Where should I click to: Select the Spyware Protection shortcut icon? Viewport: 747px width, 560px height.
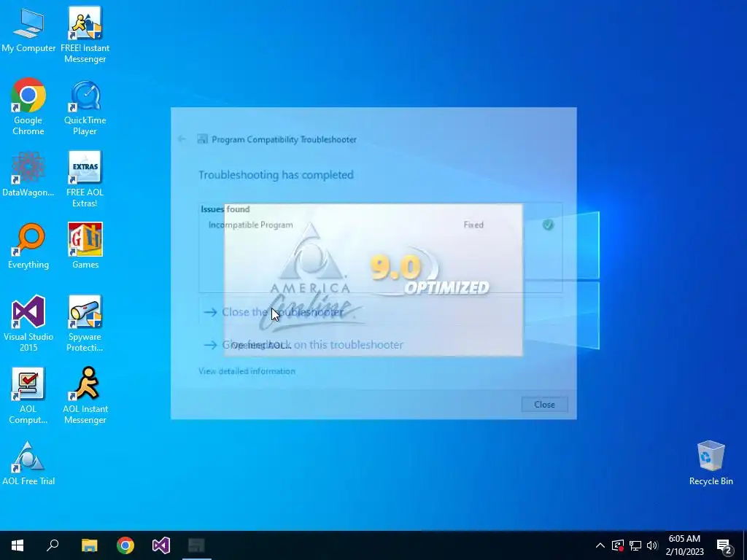pyautogui.click(x=85, y=324)
